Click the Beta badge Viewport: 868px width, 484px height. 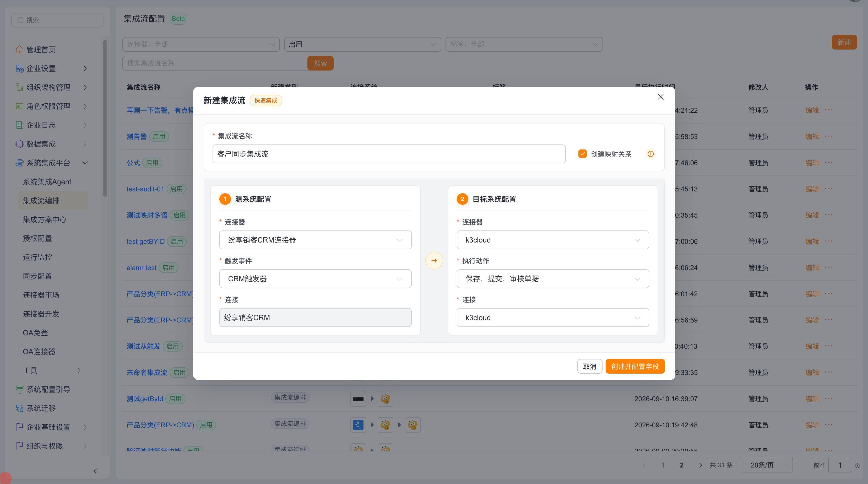pos(178,19)
